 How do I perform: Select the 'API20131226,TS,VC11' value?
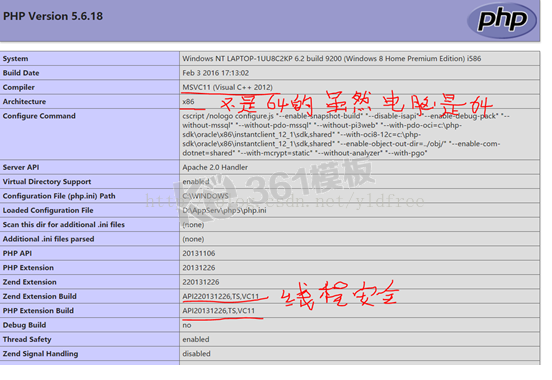pos(219,311)
